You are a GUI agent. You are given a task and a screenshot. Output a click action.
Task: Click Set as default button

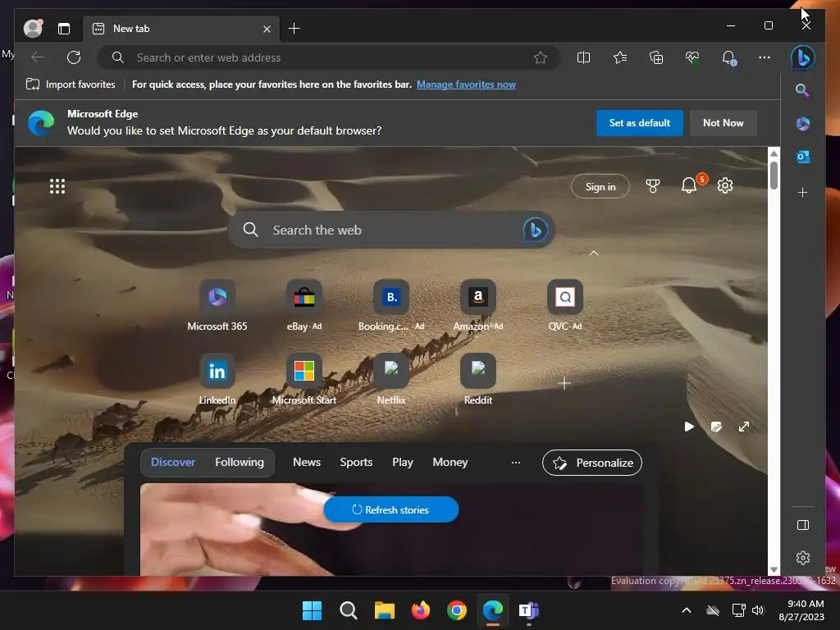click(x=639, y=123)
